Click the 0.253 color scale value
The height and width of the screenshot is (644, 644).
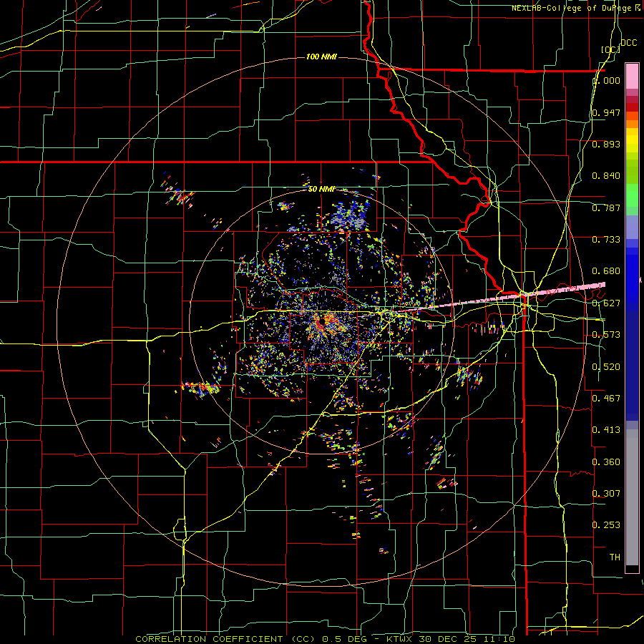(x=606, y=525)
